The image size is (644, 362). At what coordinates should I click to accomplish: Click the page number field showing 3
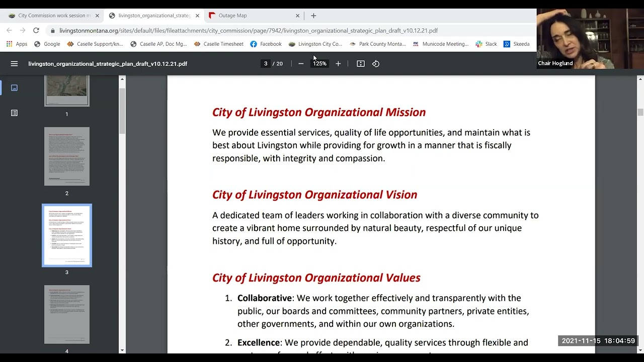point(266,64)
